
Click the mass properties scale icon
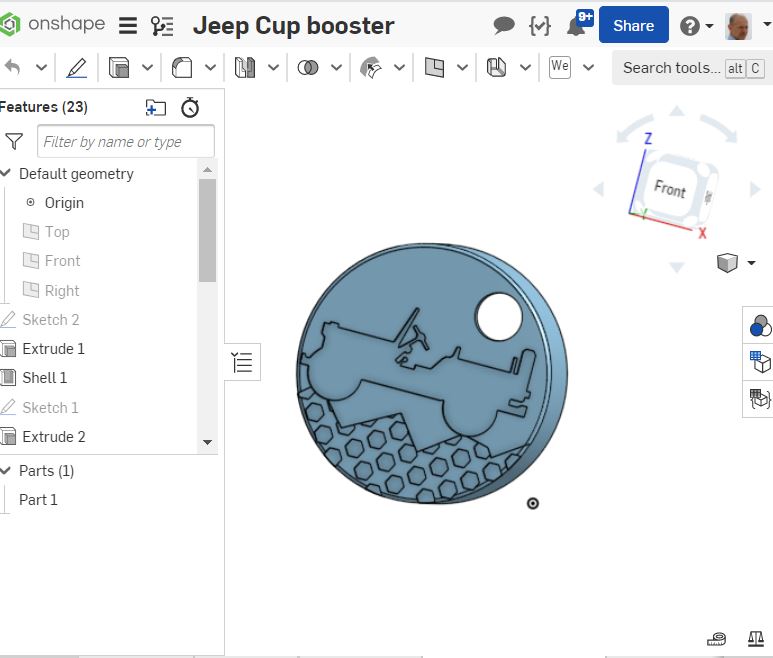coord(755,638)
